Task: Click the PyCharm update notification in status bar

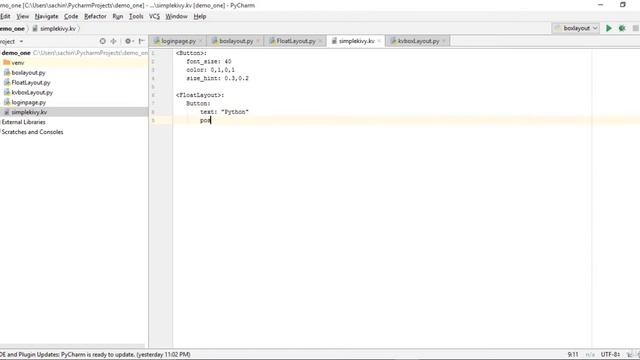Action: 95,355
